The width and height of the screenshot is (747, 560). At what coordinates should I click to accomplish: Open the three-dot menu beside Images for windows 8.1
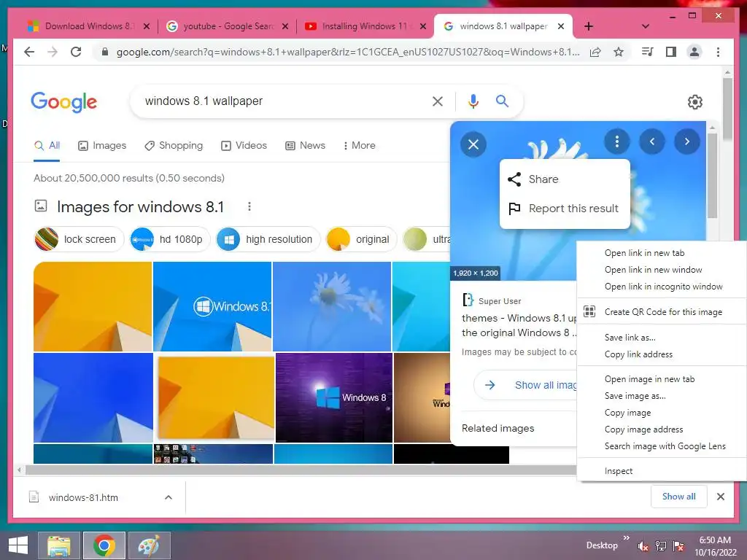tap(249, 206)
